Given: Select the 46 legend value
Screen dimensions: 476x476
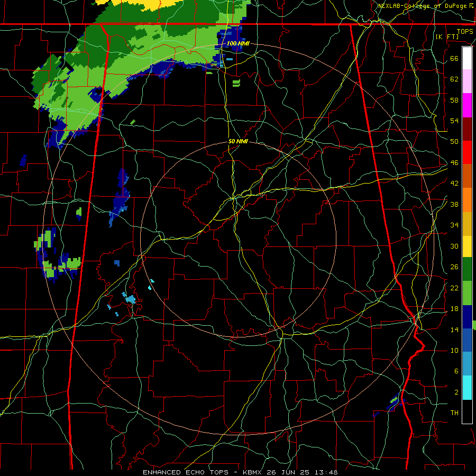Looking at the screenshot, I should (x=454, y=162).
